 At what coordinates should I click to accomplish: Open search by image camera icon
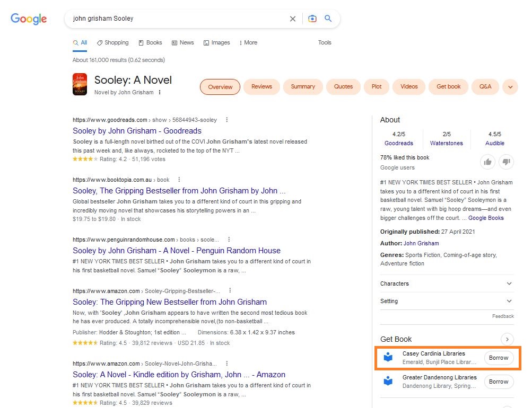312,19
